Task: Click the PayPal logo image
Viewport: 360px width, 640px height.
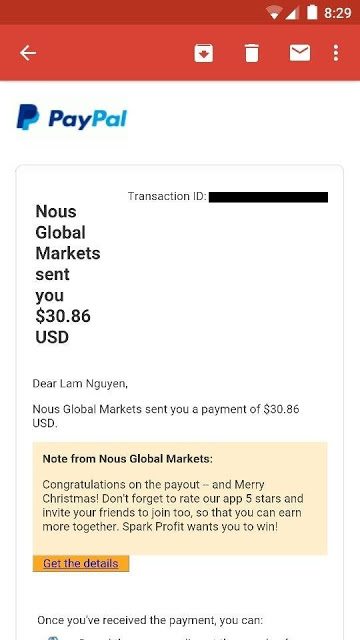Action: click(72, 118)
